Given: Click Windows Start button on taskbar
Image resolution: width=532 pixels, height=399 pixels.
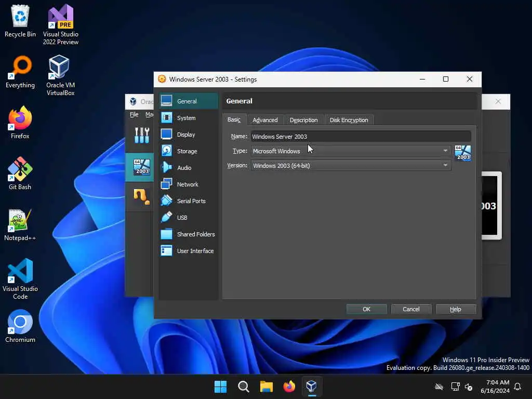Looking at the screenshot, I should tap(220, 387).
